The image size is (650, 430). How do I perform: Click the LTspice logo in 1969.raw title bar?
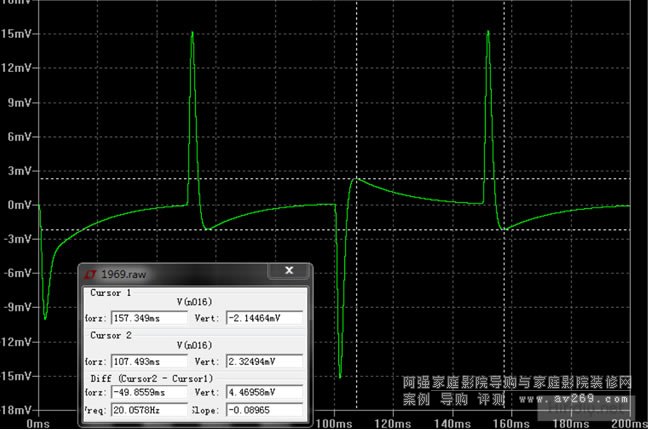pyautogui.click(x=89, y=273)
